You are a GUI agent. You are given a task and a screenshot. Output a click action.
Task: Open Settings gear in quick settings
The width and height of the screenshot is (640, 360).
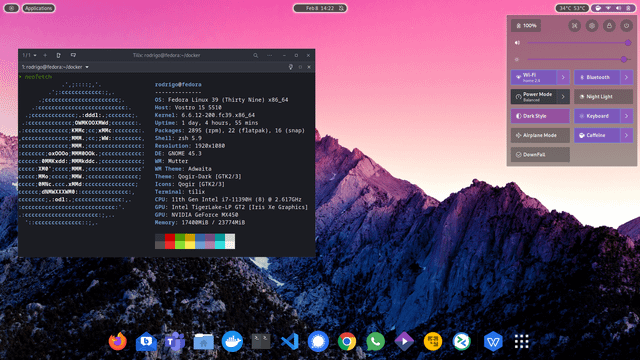592,26
